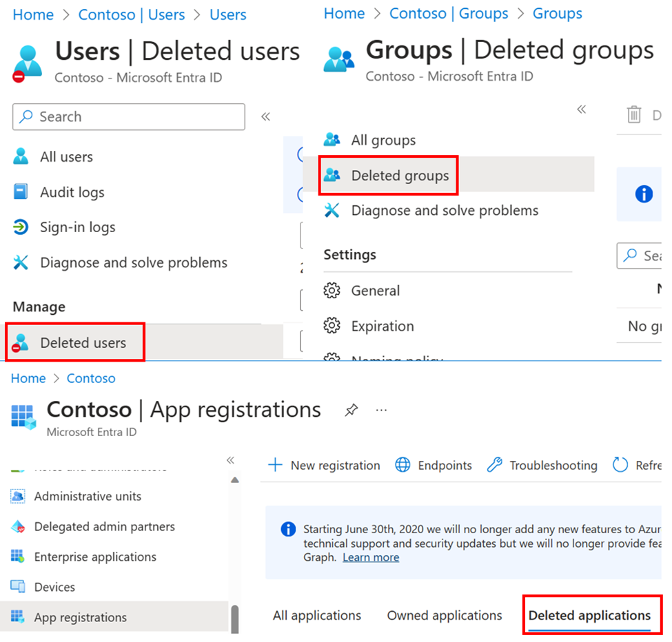Click the All users person icon
This screenshot has width=672, height=642.
coord(21,157)
